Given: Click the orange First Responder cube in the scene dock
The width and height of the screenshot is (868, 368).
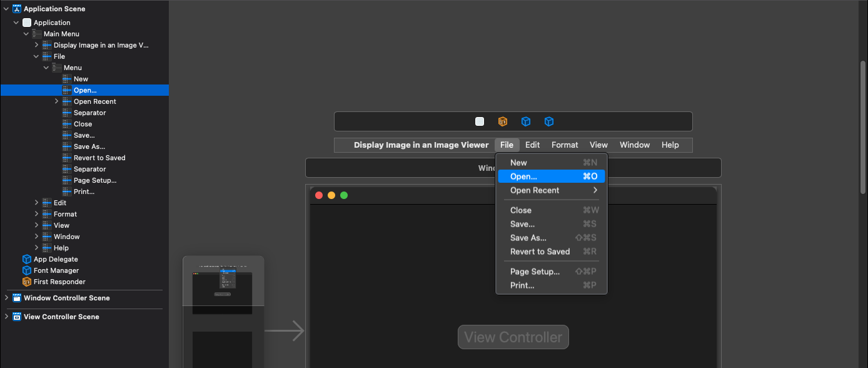Looking at the screenshot, I should click(x=503, y=121).
